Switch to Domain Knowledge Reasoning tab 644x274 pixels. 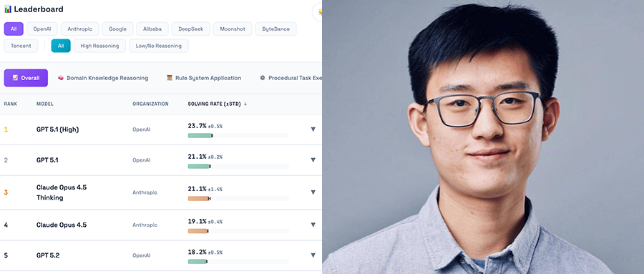pyautogui.click(x=102, y=78)
